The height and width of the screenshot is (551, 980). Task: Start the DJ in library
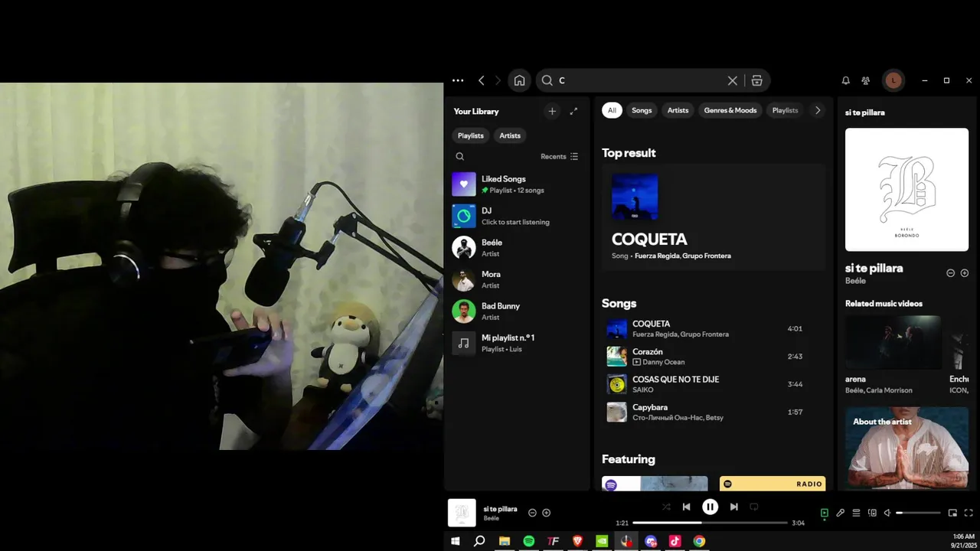(517, 216)
